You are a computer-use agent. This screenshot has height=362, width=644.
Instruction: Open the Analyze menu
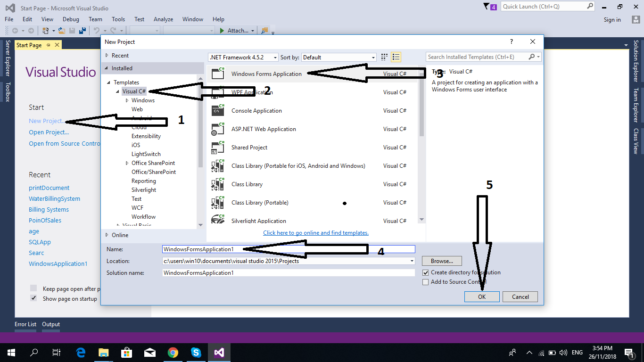(164, 19)
